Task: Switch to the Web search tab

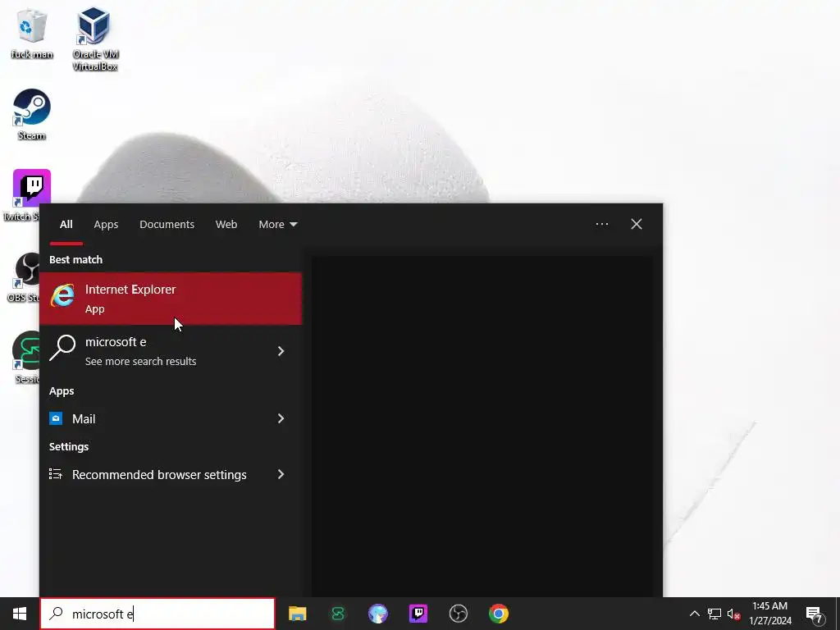Action: pos(226,225)
